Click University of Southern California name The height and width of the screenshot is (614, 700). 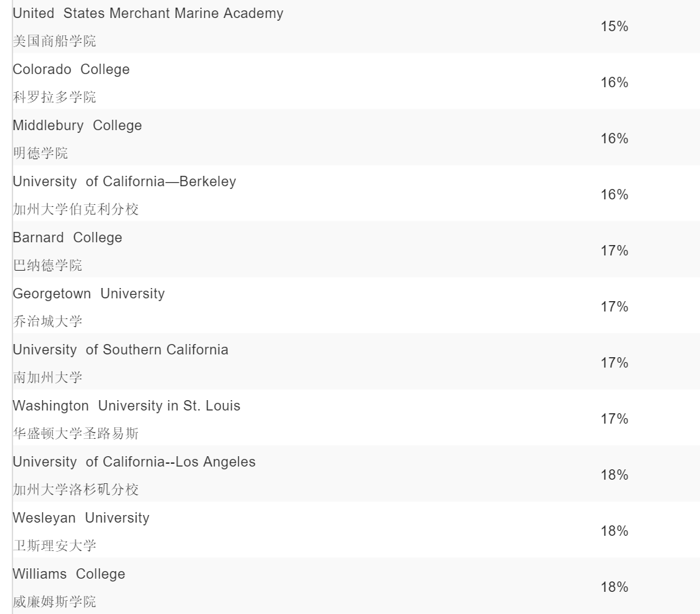120,350
